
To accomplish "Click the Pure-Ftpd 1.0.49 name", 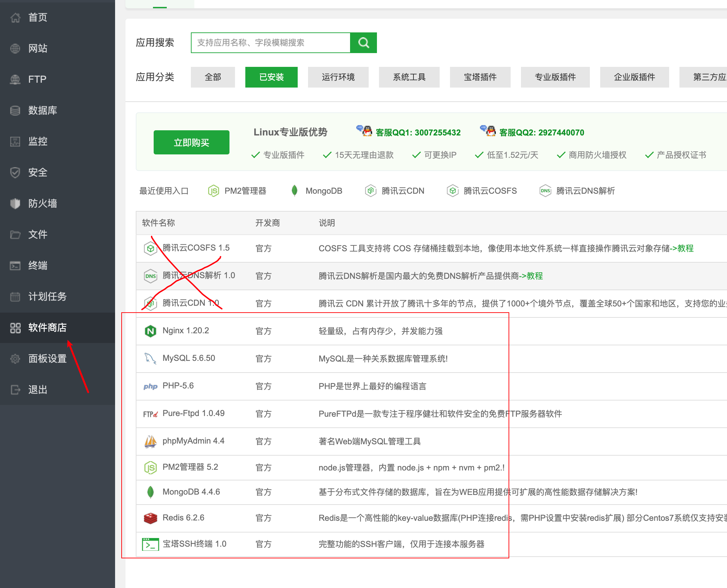I will coord(194,414).
